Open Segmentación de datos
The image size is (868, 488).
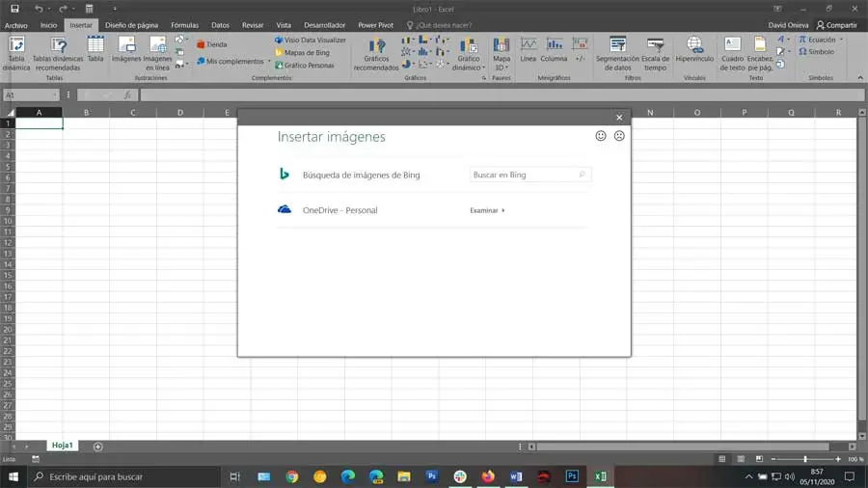click(x=618, y=53)
